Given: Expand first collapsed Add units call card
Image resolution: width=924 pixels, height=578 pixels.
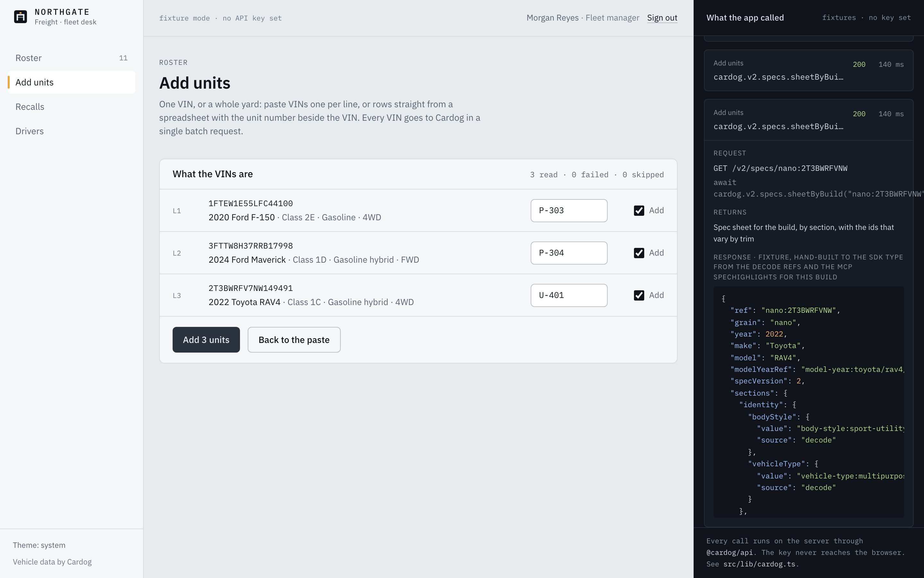Looking at the screenshot, I should 808,70.
